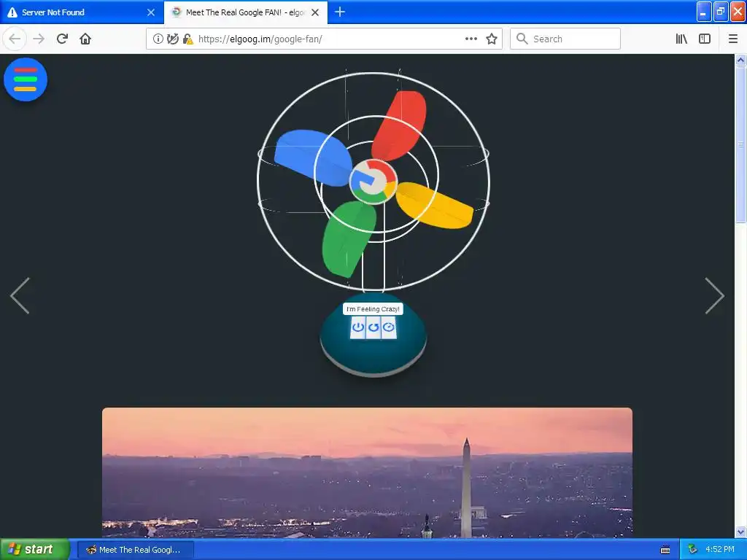Click the green fan blade
This screenshot has width=747, height=560.
tap(348, 238)
